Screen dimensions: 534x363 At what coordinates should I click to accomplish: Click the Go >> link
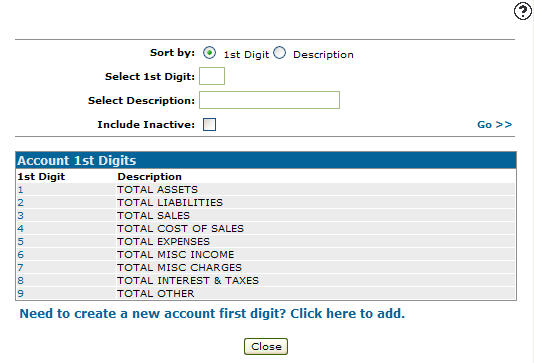(x=494, y=125)
